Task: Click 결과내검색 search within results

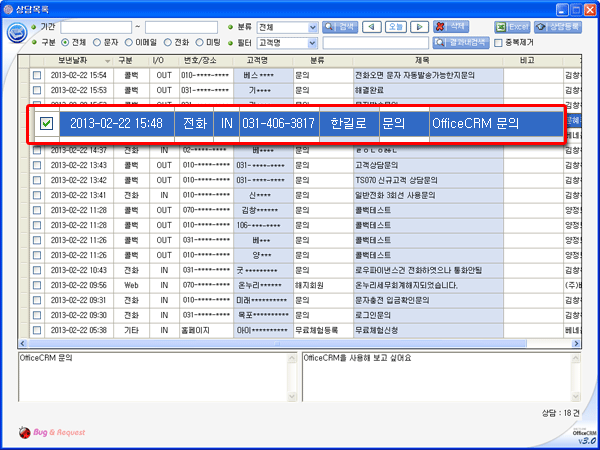Action: pos(460,43)
